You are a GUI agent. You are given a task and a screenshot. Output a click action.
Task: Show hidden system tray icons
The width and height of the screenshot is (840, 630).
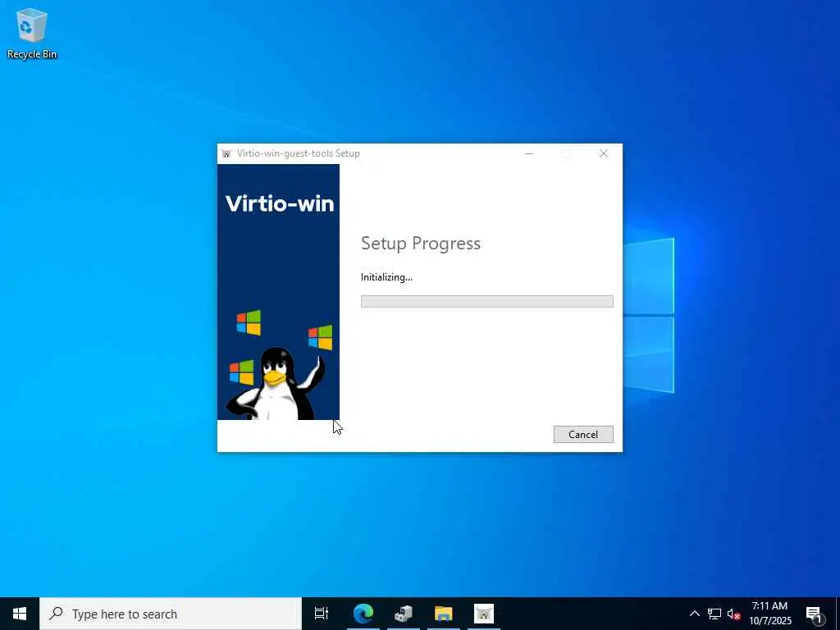pyautogui.click(x=694, y=614)
